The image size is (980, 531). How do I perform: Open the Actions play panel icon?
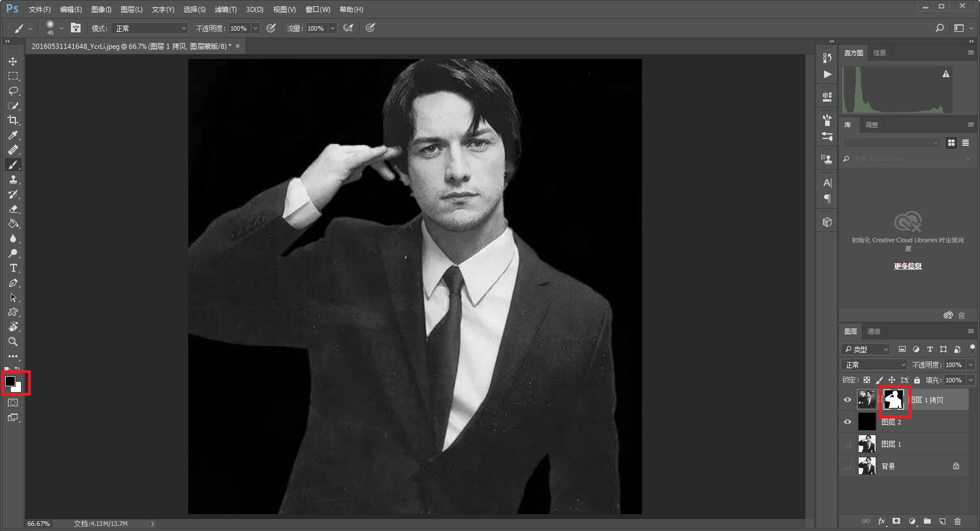tap(827, 74)
